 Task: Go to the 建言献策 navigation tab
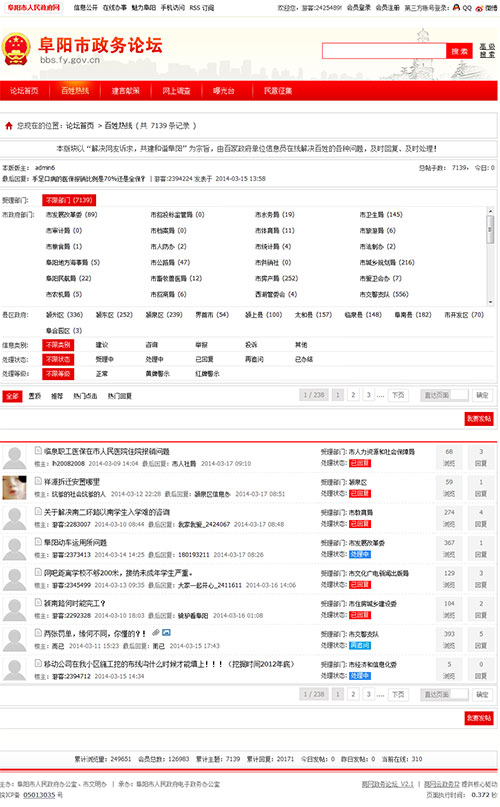[126, 91]
